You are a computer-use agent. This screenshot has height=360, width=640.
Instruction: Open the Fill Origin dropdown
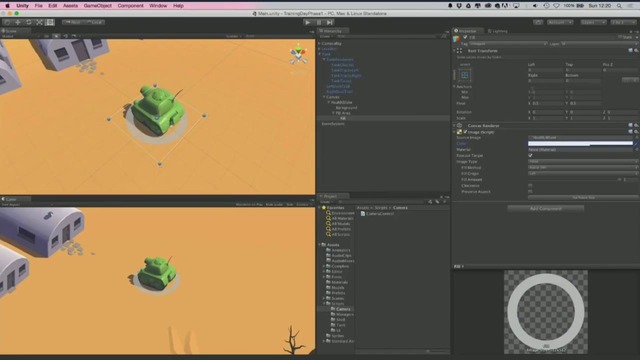(x=583, y=173)
